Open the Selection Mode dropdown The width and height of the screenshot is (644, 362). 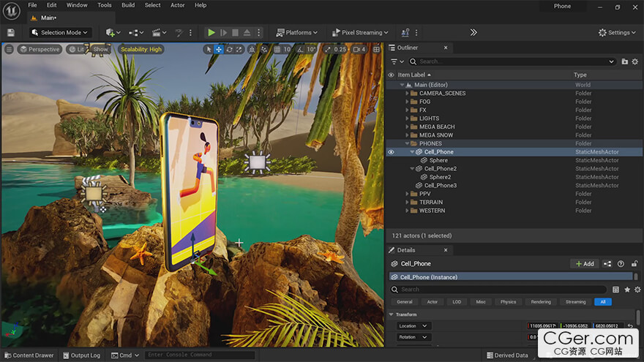coord(60,33)
